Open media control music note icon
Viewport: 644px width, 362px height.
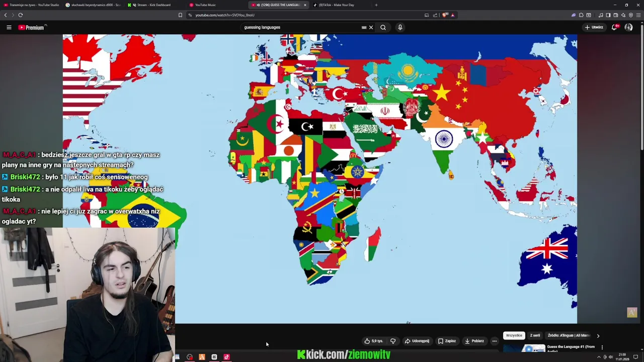coord(601,15)
